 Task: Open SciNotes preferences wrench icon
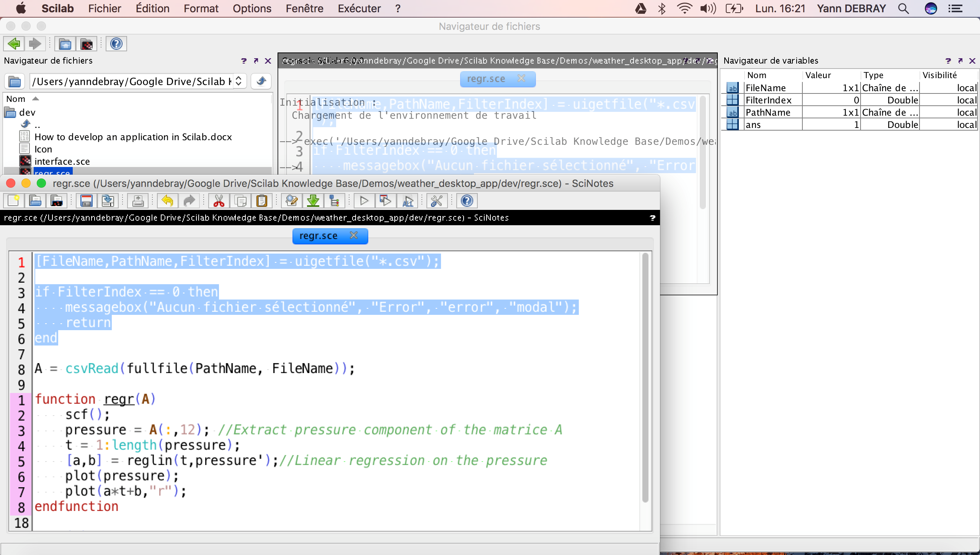coord(437,201)
